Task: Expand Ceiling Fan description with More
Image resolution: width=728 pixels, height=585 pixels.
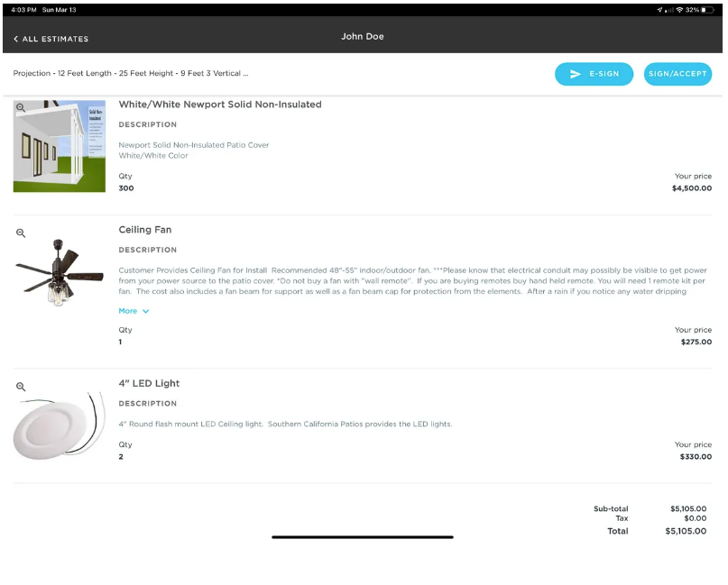Action: pyautogui.click(x=134, y=311)
